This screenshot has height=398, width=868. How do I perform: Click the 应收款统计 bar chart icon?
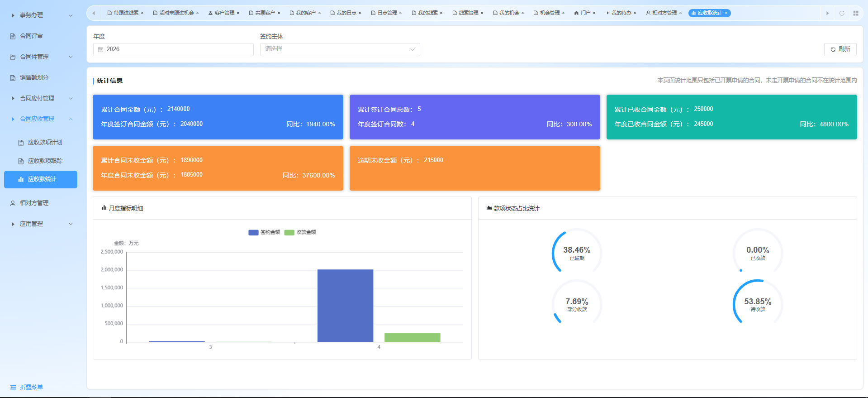[x=21, y=179]
